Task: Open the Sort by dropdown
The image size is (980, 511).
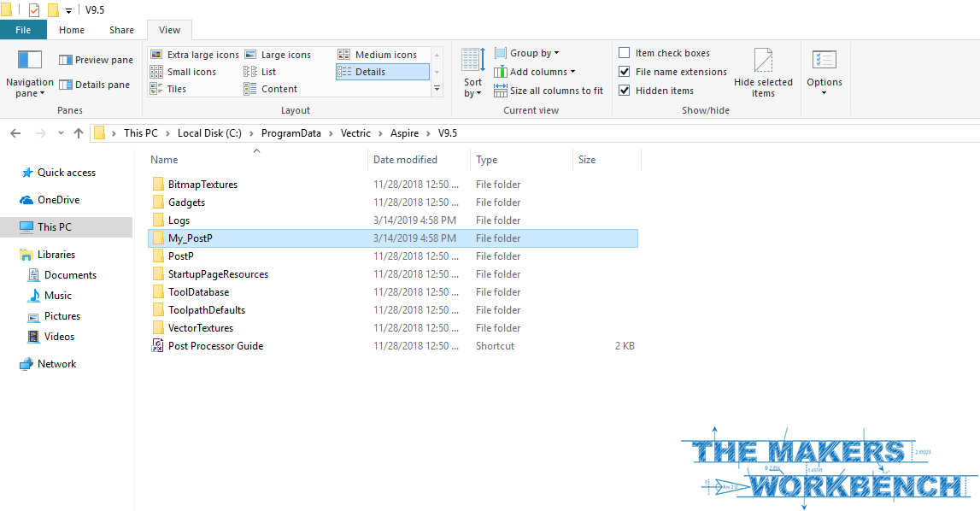Action: coord(473,73)
